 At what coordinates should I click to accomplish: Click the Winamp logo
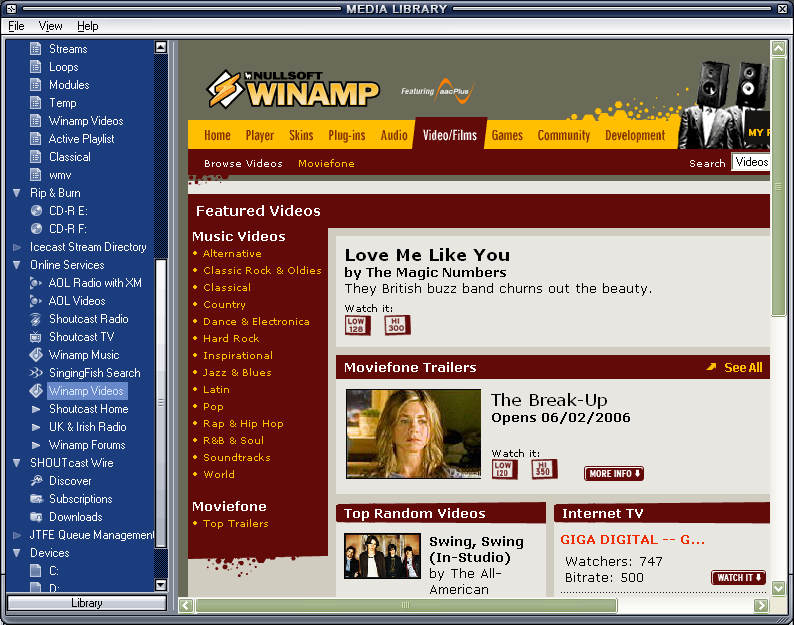click(x=293, y=90)
